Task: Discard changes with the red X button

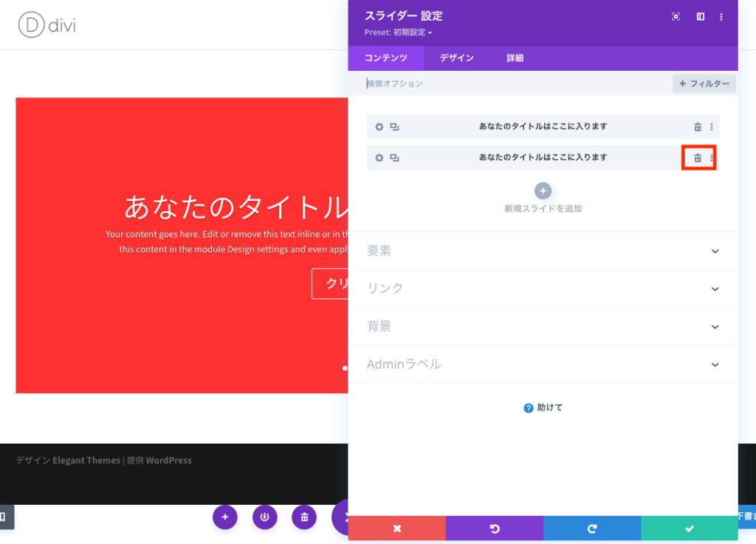Action: click(396, 528)
